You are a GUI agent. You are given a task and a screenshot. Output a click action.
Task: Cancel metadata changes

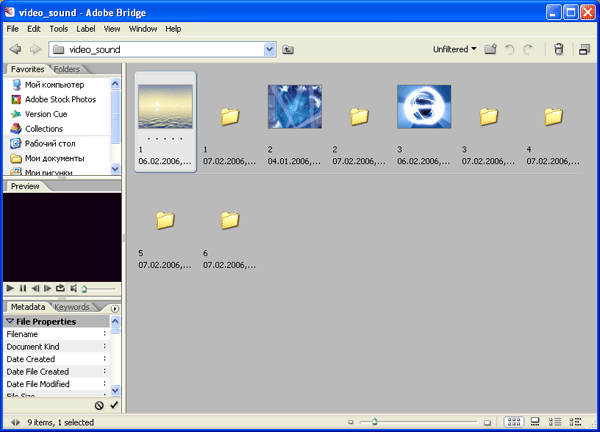click(99, 405)
